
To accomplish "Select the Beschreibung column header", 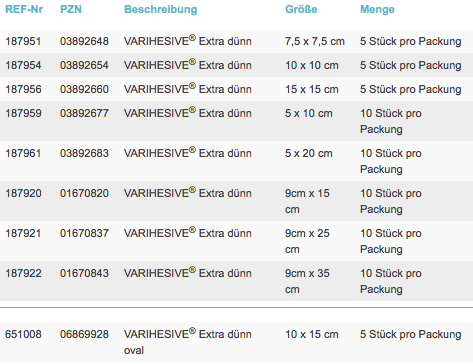I will (x=161, y=9).
